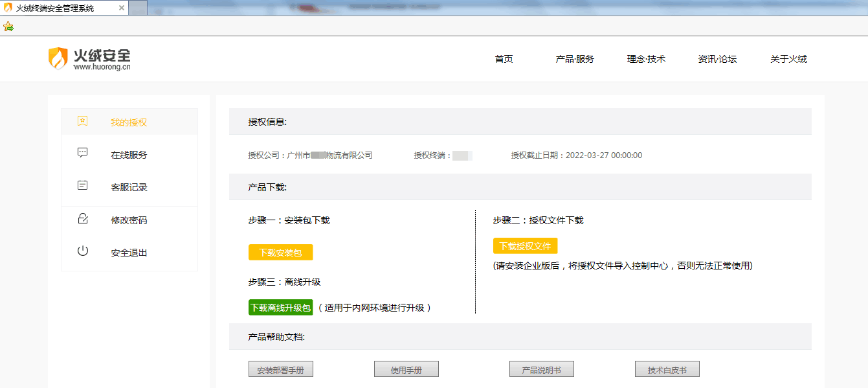Open the 技术白皮书 document button

tap(667, 370)
